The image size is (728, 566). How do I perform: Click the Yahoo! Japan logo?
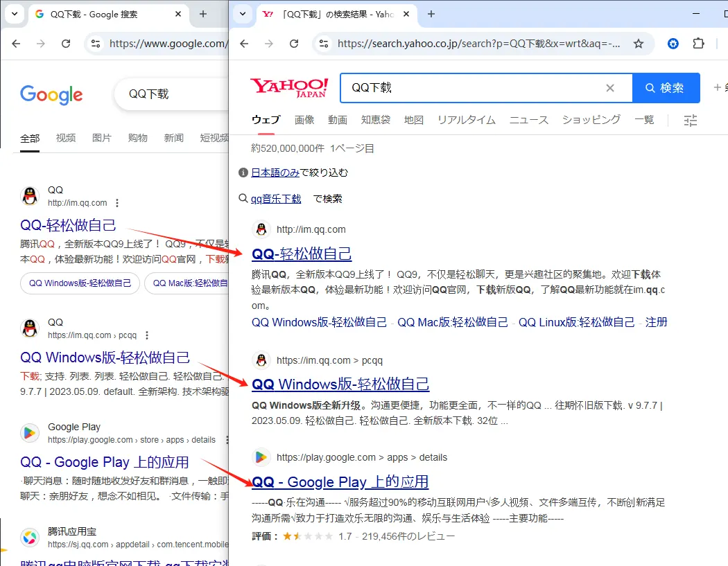289,88
